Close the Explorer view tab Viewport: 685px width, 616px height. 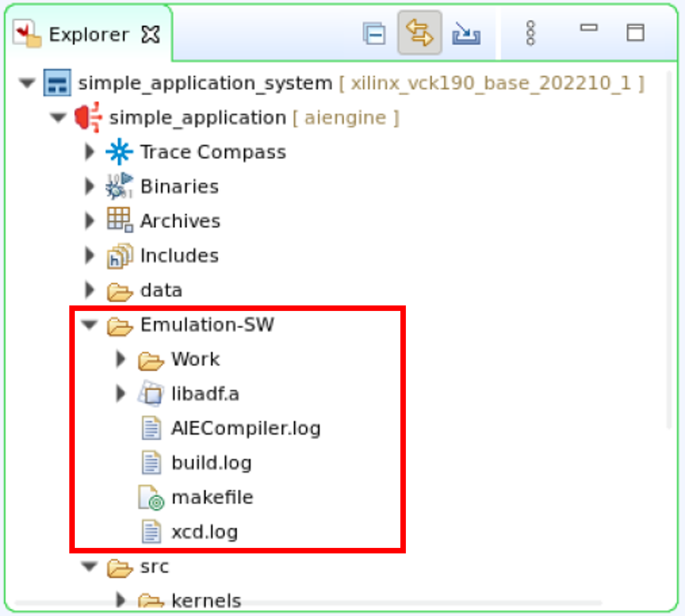(150, 35)
